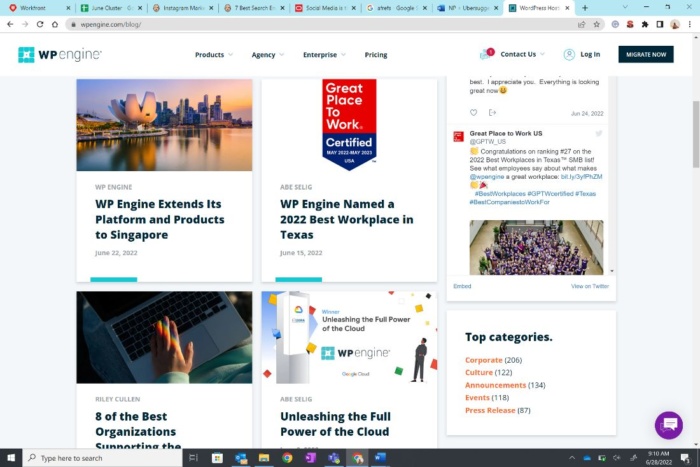
Task: Open Microsoft Word from the taskbar
Action: click(380, 458)
